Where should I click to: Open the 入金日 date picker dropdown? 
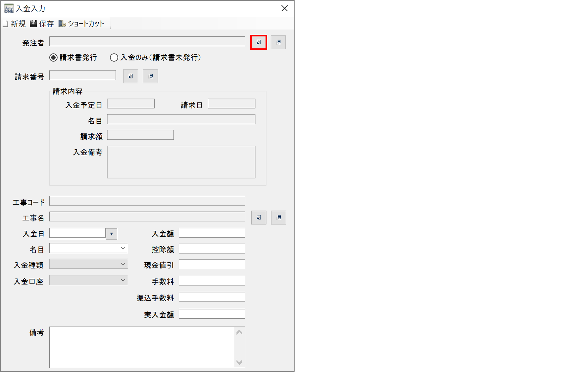click(112, 234)
